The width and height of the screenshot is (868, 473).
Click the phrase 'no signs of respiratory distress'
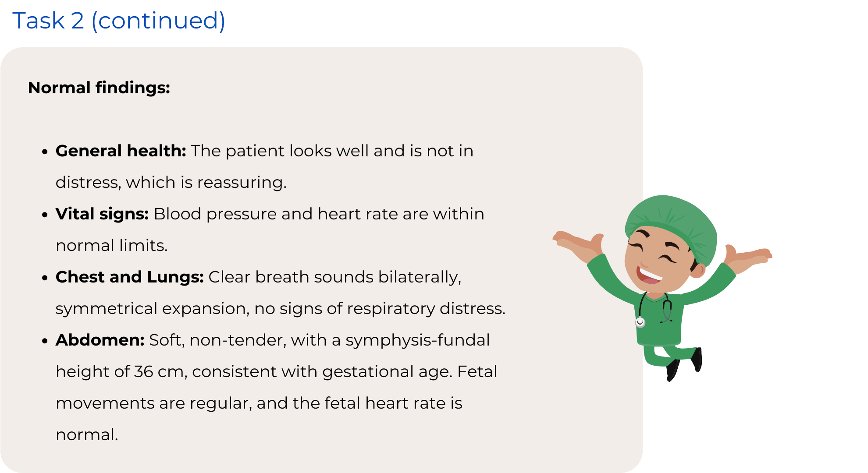point(379,309)
